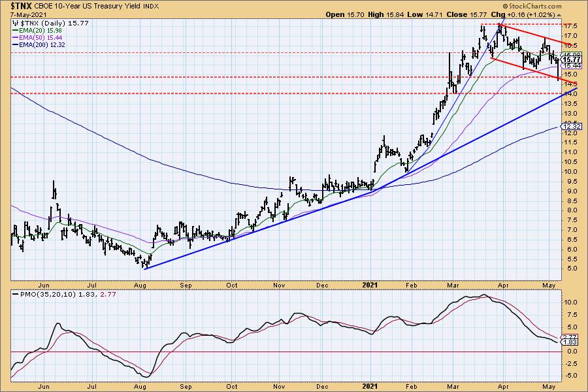Click the 'Chg +0.16 (+1.02%)' header value

pyautogui.click(x=523, y=14)
